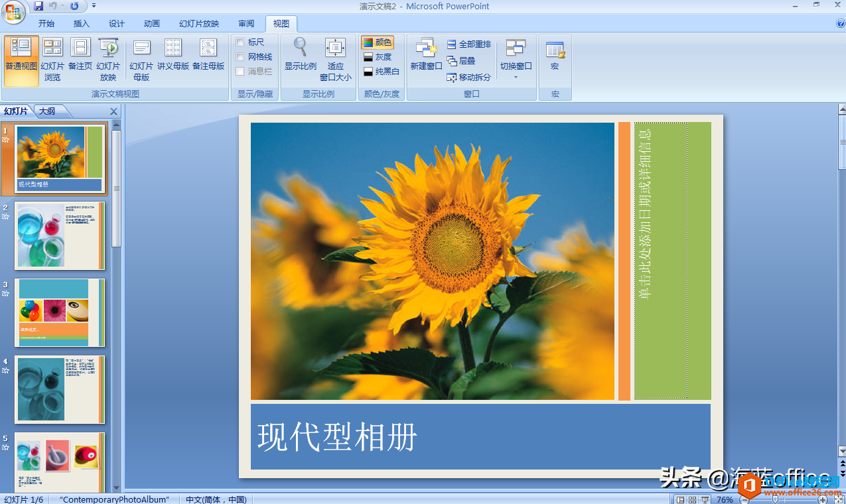Open the 幻灯片母版 (Slide Master) view

(x=141, y=58)
